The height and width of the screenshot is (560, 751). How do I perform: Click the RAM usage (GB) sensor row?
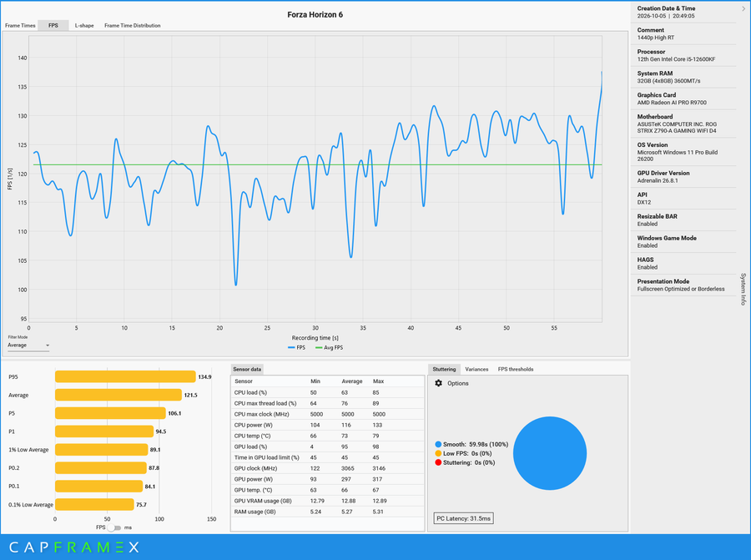click(328, 512)
